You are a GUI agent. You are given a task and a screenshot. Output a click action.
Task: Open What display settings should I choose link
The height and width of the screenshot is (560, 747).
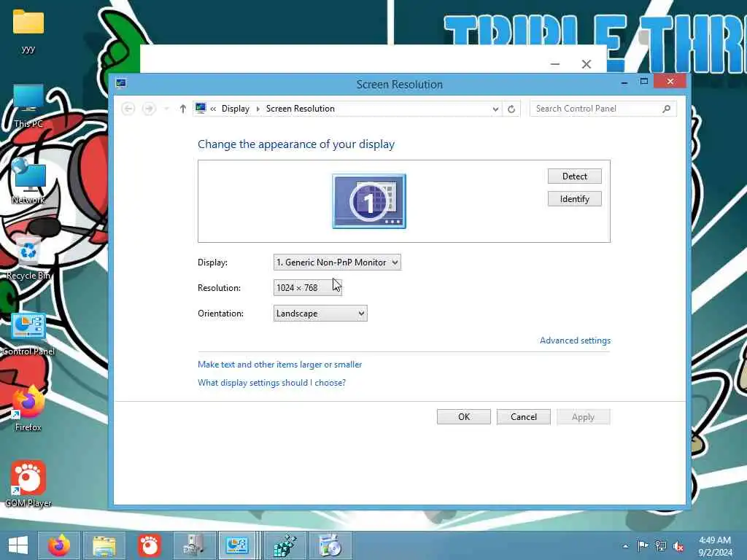point(271,383)
